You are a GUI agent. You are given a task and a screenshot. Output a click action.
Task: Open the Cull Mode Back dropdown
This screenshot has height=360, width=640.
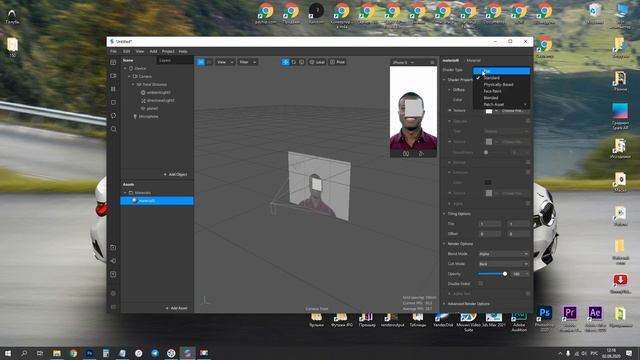coord(504,264)
